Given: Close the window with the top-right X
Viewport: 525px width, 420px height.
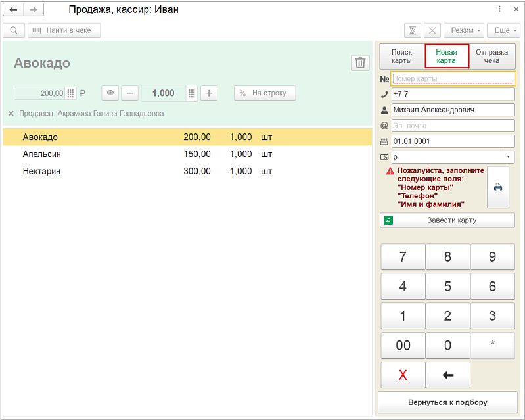Looking at the screenshot, I should 516,9.
